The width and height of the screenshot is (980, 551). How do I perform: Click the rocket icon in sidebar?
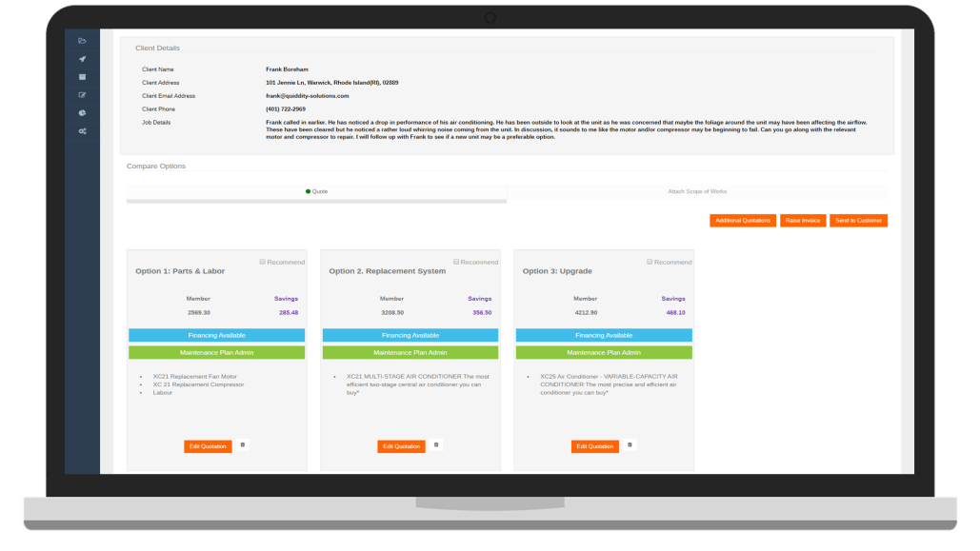point(83,59)
